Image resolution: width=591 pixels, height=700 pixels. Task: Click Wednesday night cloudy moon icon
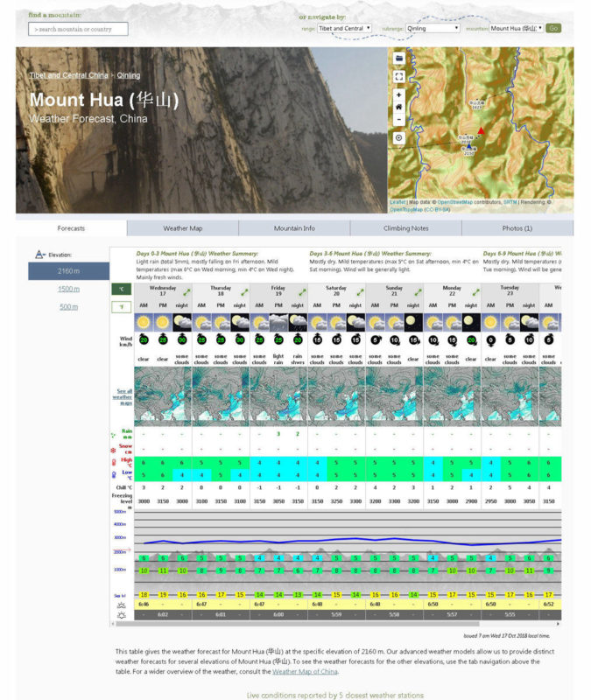point(182,322)
